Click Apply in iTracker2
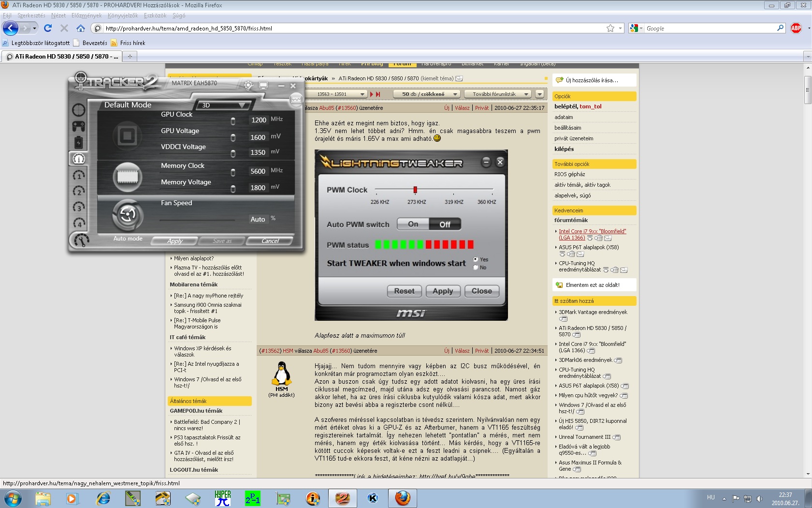 tap(175, 241)
